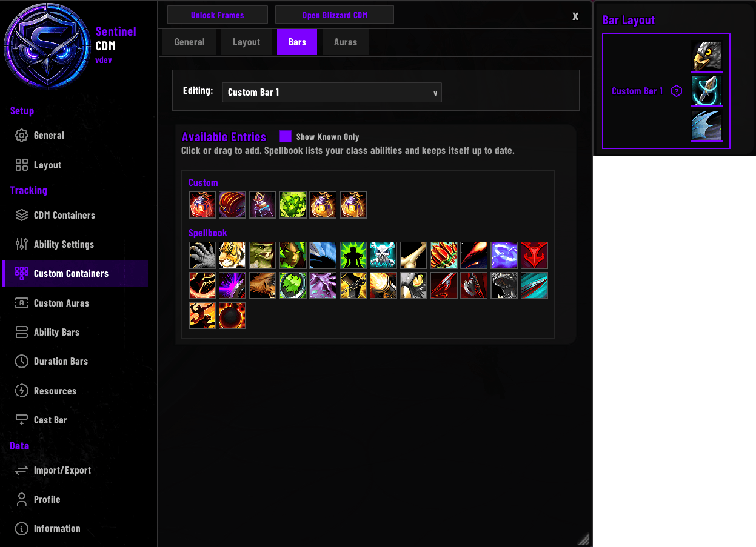Add the purple burst explosion spell

232,285
